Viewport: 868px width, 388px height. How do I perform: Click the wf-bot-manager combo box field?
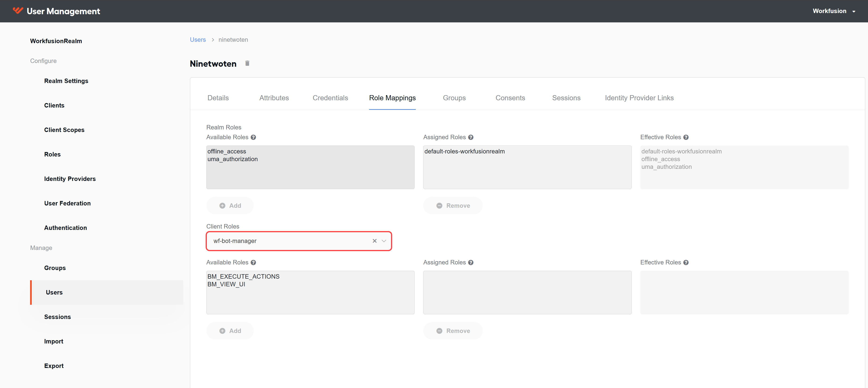click(x=299, y=241)
